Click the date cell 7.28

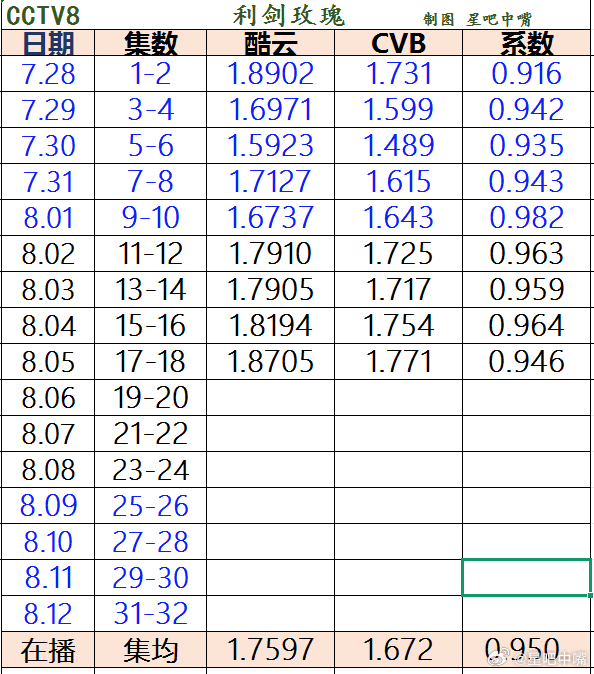point(48,74)
